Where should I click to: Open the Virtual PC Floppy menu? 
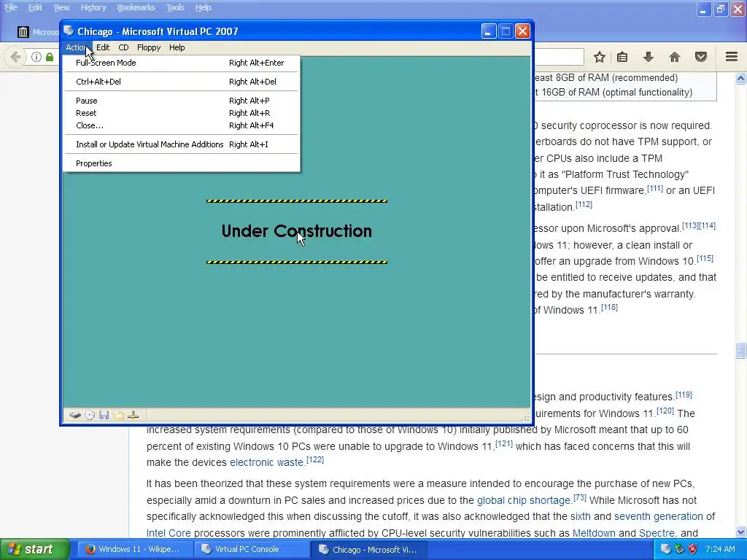click(x=149, y=47)
